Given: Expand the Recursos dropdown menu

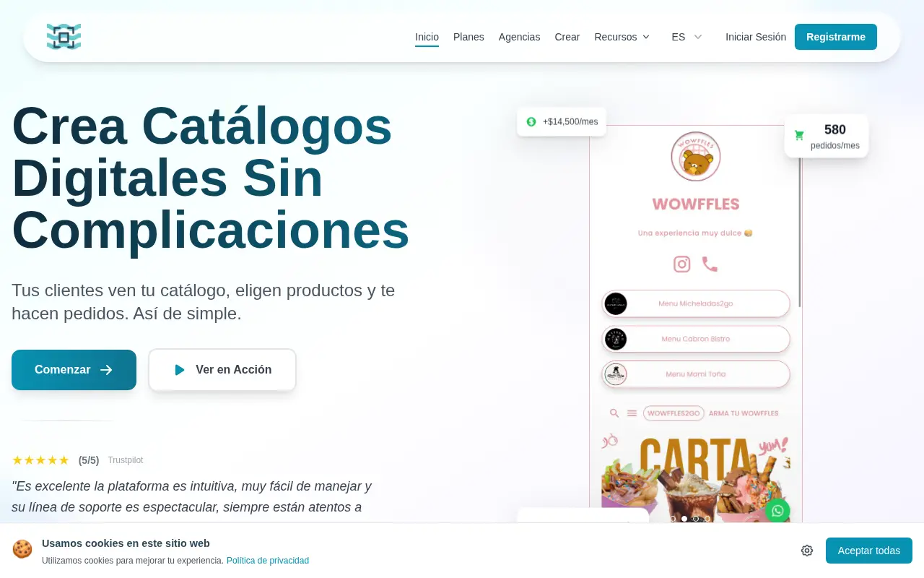Looking at the screenshot, I should click(622, 37).
